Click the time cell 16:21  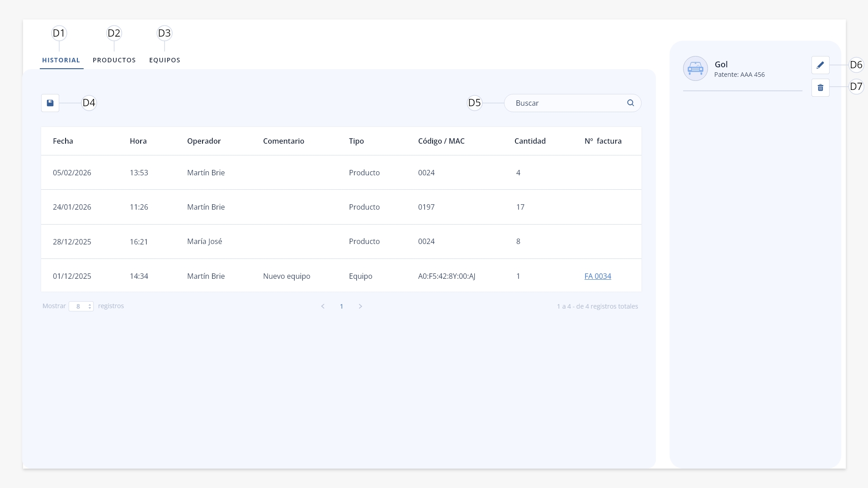(x=139, y=242)
